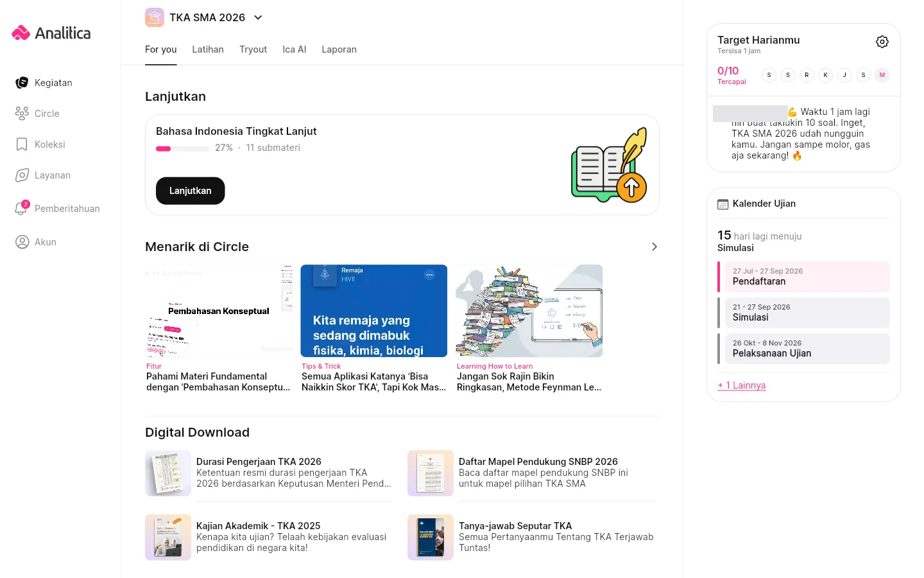Switch to the Ica AI tab
Screen dimensions: 924x578
pos(295,49)
